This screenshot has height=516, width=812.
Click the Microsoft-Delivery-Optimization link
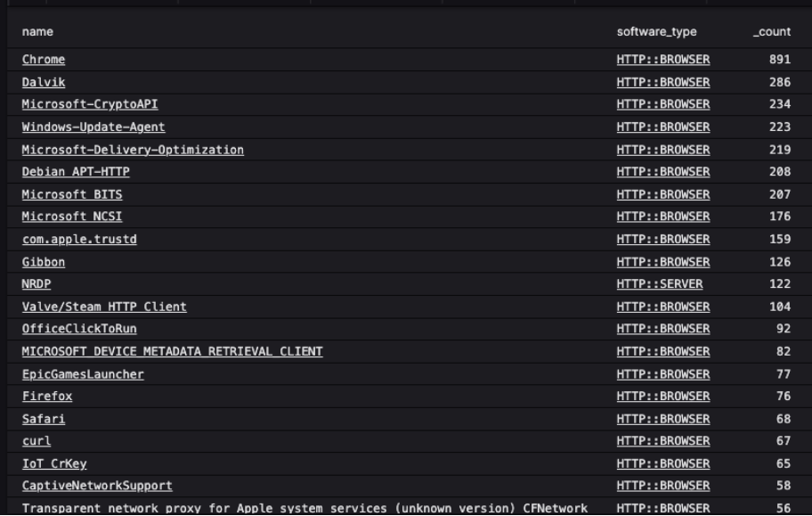click(x=133, y=150)
